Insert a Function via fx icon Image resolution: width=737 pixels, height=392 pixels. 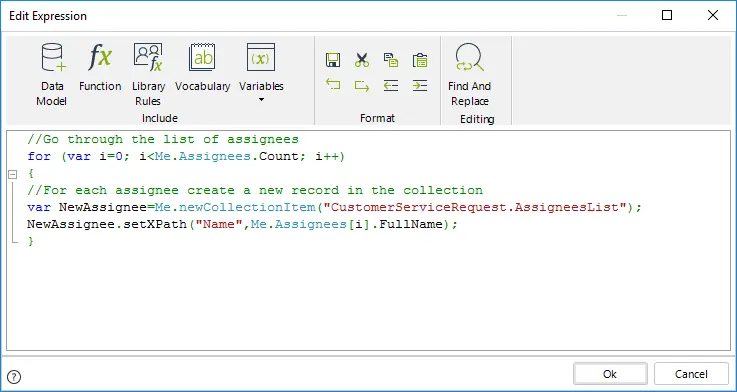pos(100,67)
